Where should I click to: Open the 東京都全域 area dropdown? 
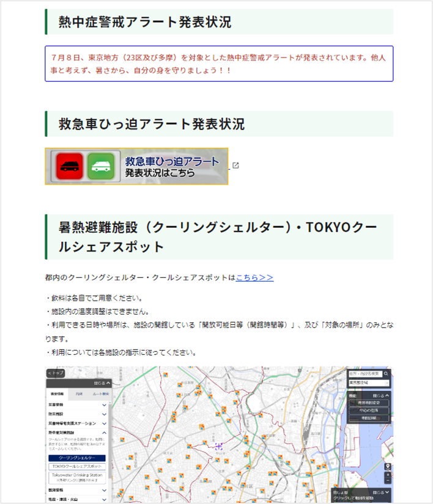[x=369, y=383]
